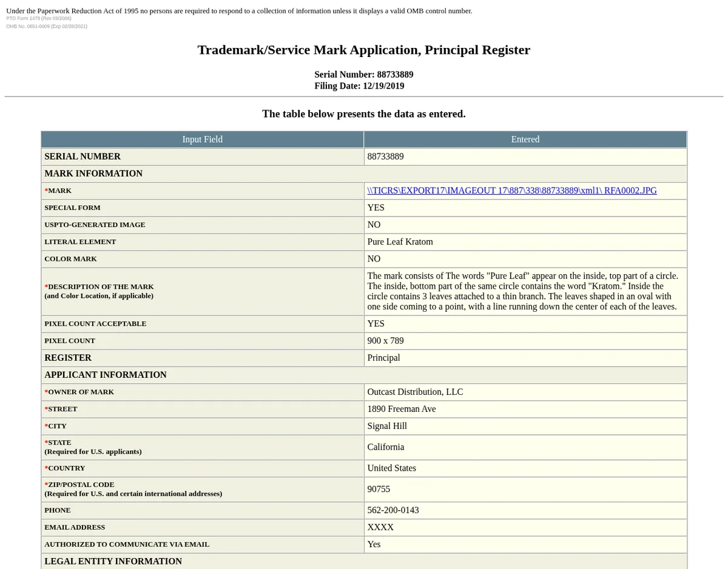Click the SPECIAL FORM value 'YES'

(x=376, y=207)
